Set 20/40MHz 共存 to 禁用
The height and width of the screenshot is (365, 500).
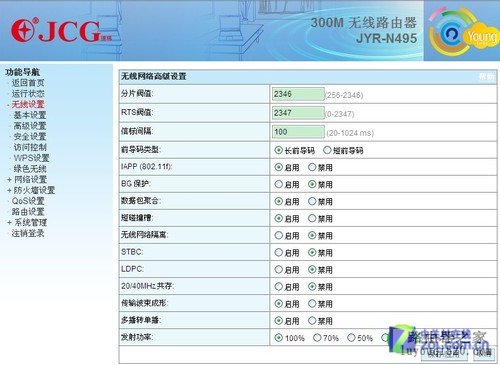coord(312,286)
